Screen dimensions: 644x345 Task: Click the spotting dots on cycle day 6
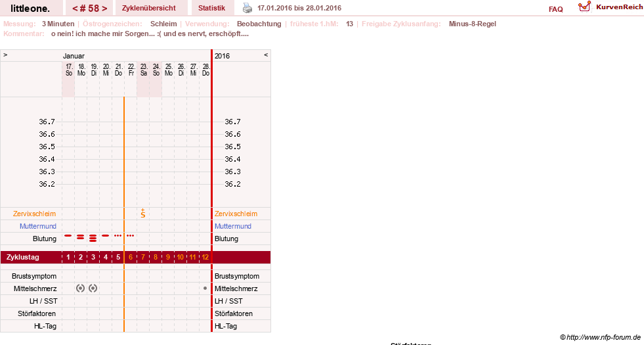130,236
